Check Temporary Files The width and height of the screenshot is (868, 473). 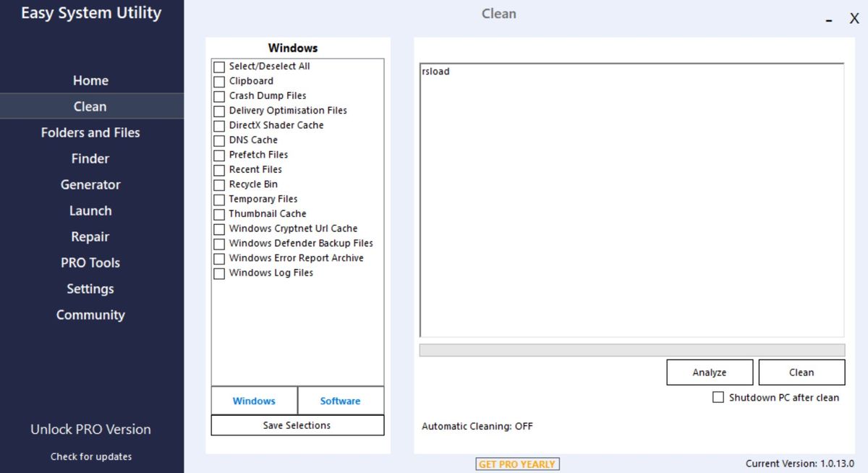[220, 199]
